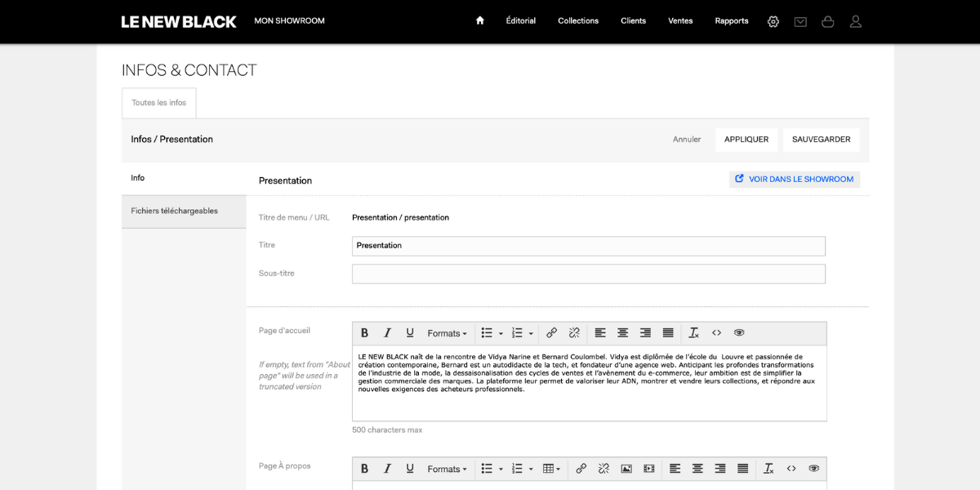
Task: Click the Sauvegarder button
Action: tap(822, 140)
